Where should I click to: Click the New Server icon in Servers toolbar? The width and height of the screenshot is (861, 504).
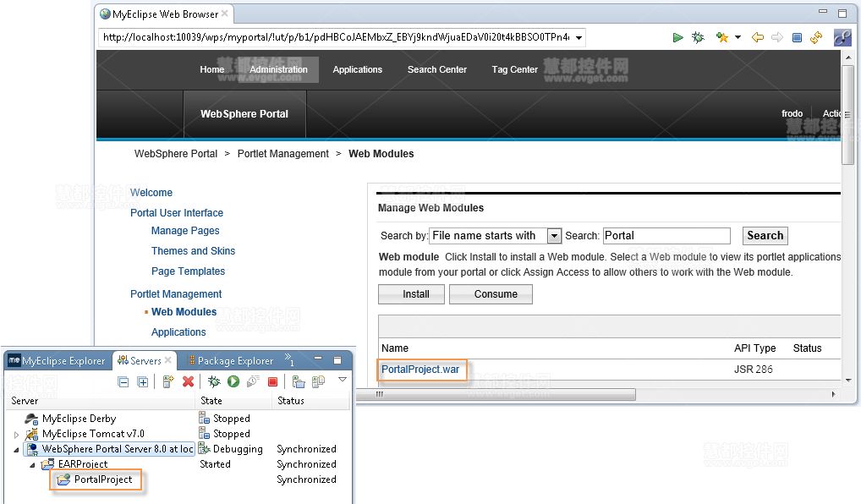pos(168,381)
